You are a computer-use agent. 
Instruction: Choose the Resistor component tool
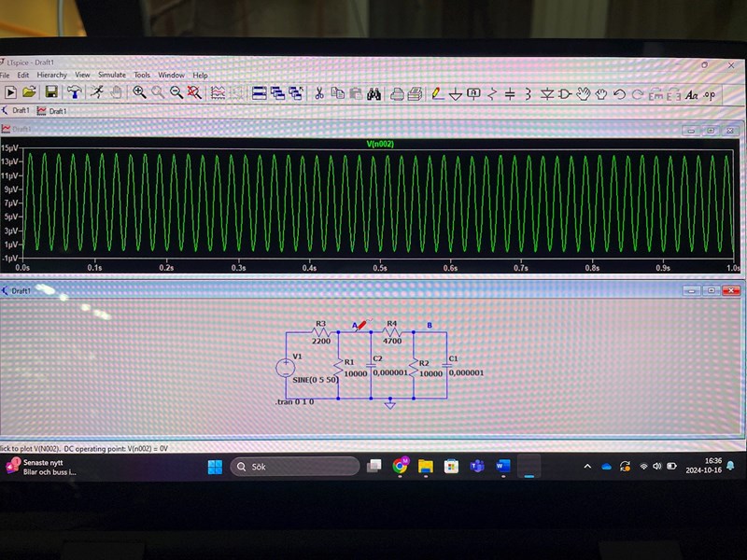(492, 94)
